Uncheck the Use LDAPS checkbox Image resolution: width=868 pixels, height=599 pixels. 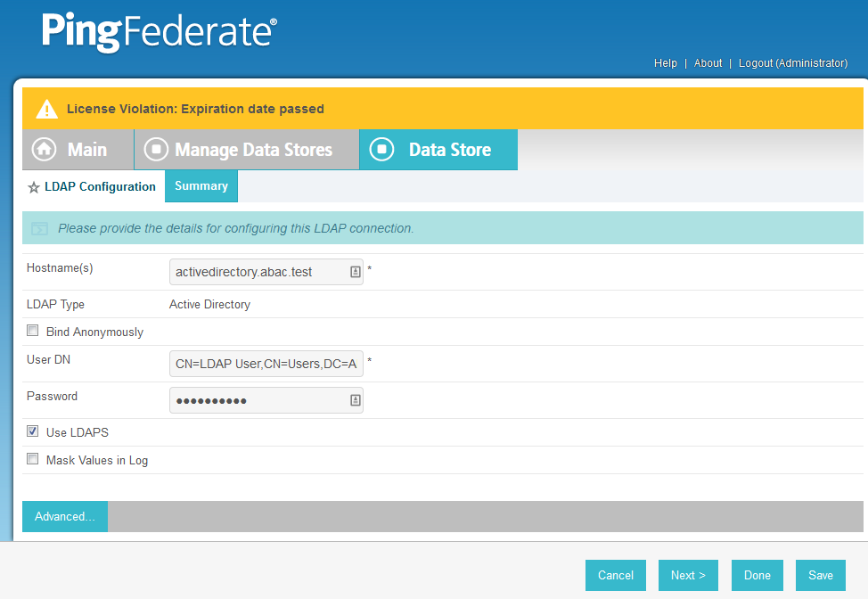tap(33, 431)
